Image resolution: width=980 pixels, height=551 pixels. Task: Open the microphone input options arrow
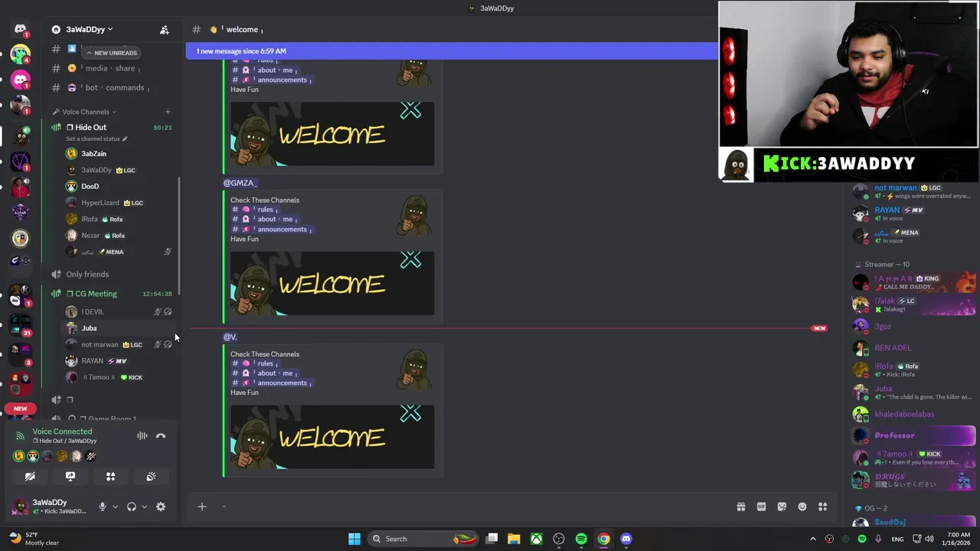click(116, 507)
